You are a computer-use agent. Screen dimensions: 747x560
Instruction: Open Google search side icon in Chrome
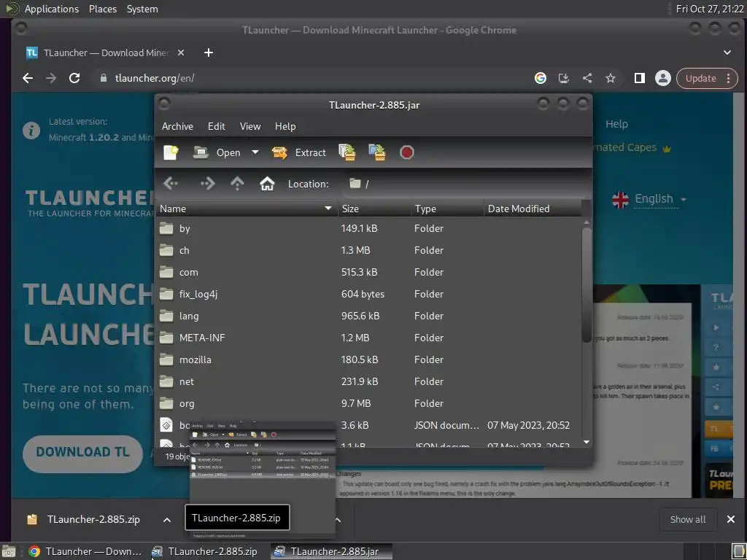541,78
